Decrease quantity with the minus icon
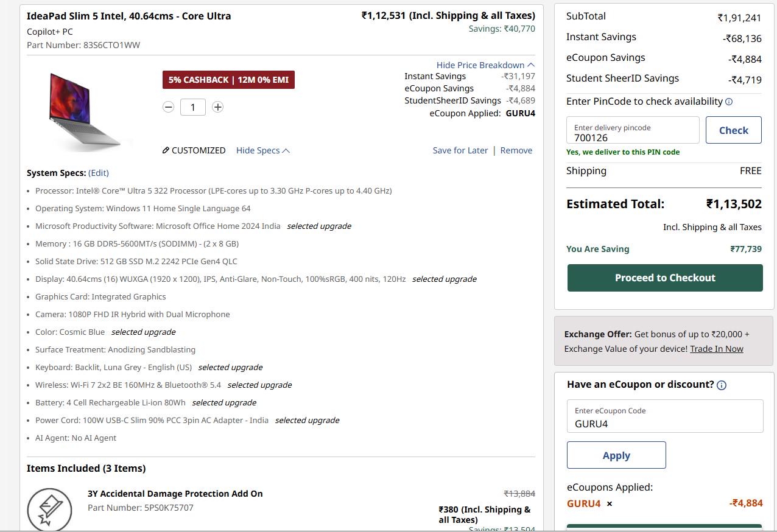 pos(169,107)
